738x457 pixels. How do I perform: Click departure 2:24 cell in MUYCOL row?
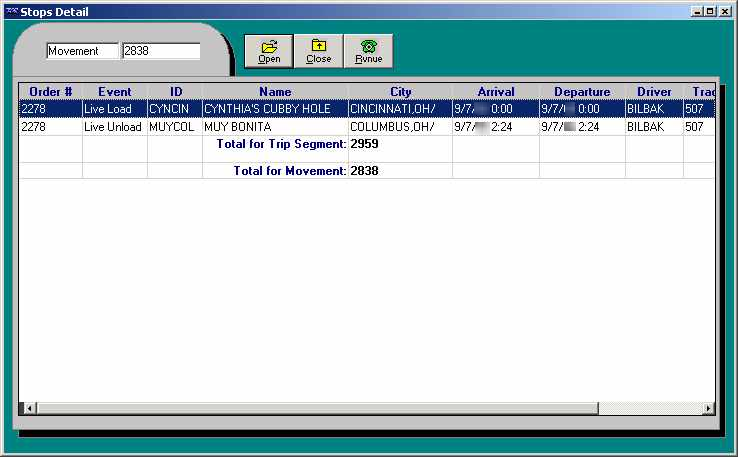click(x=582, y=127)
